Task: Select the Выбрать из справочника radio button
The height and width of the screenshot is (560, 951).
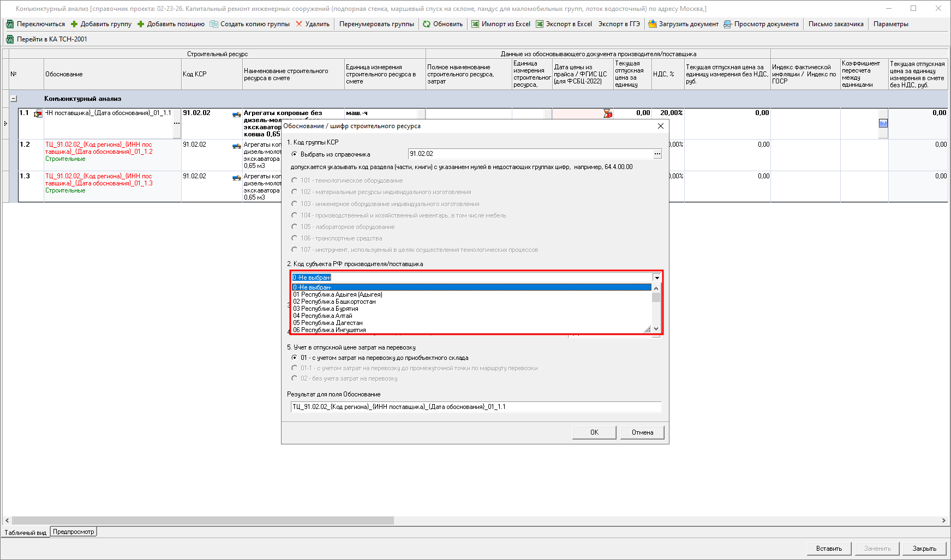Action: coord(295,154)
